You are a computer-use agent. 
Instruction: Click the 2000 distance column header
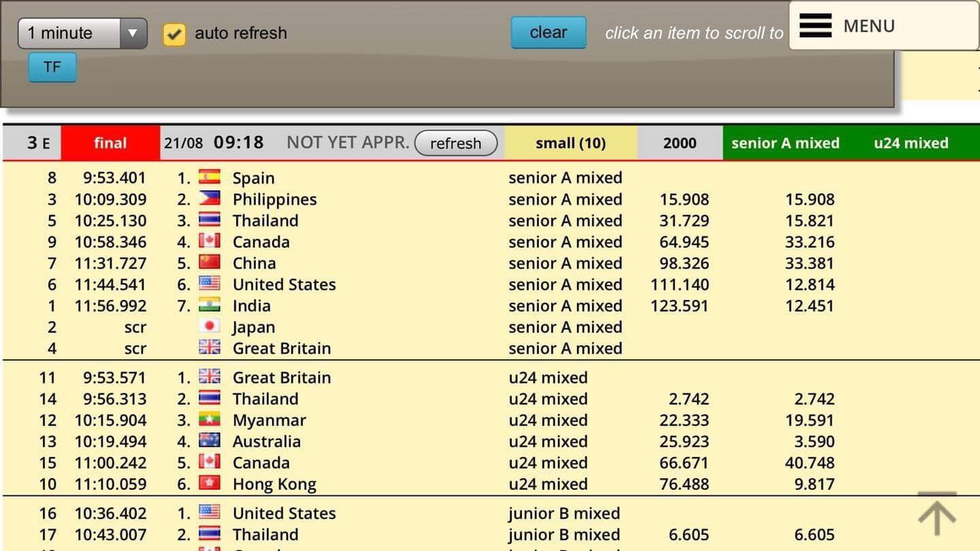click(680, 143)
